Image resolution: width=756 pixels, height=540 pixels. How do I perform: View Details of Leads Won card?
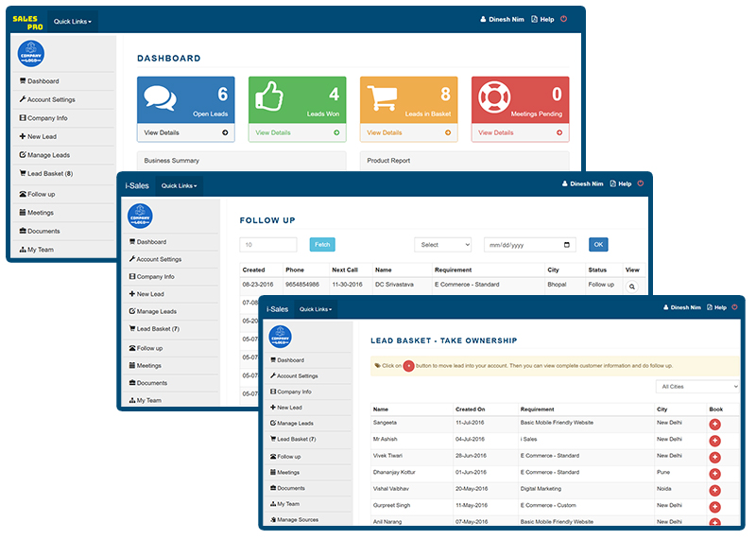(273, 132)
